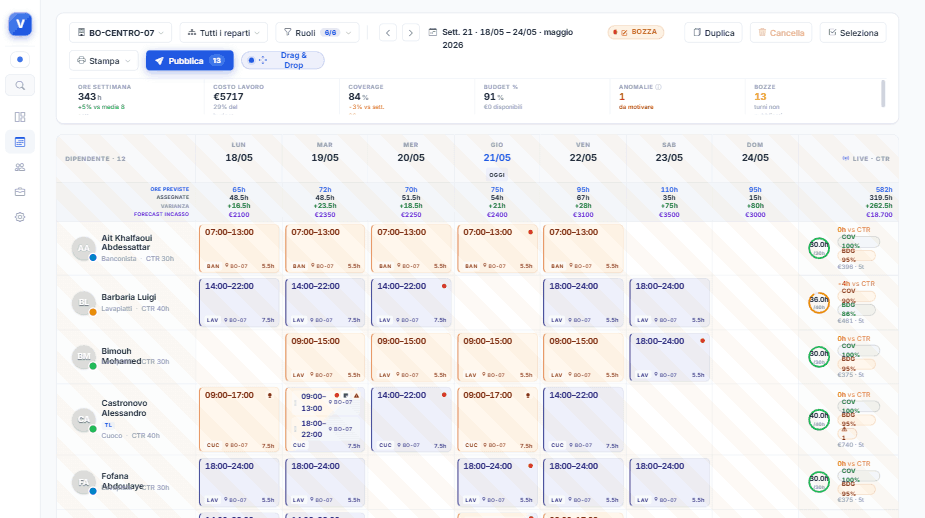Click the Cancella button

781,32
